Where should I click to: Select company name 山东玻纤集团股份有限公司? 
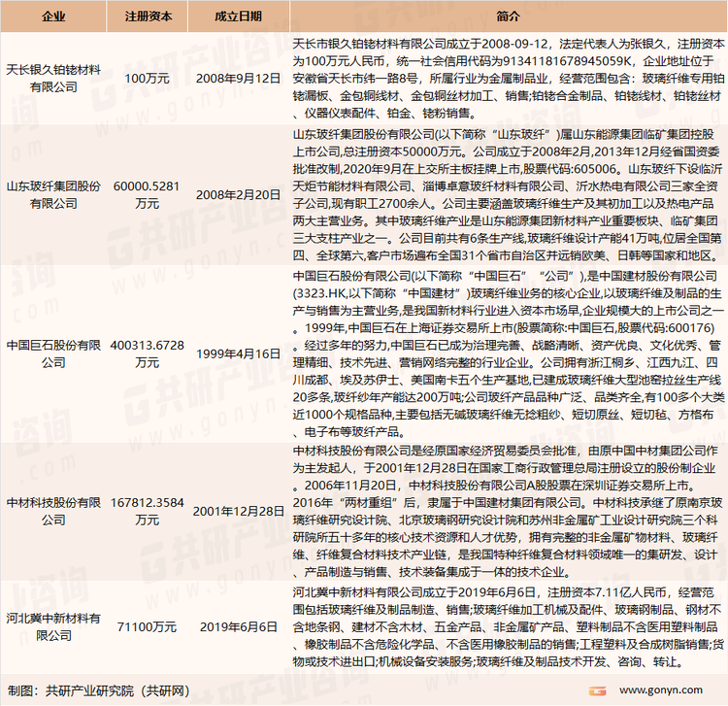pyautogui.click(x=53, y=194)
